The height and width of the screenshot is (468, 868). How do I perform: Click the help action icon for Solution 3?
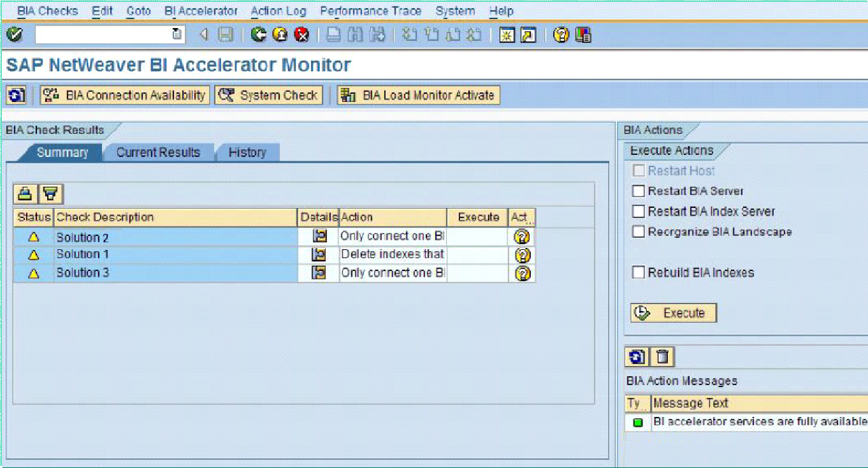[x=522, y=274]
